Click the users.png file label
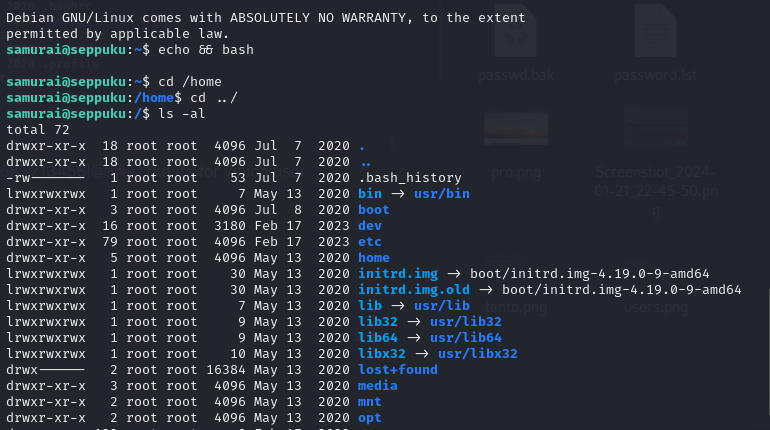The height and width of the screenshot is (430, 770). tap(655, 307)
